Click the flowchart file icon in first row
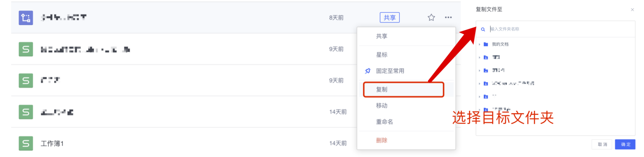The width and height of the screenshot is (644, 157). point(26,18)
